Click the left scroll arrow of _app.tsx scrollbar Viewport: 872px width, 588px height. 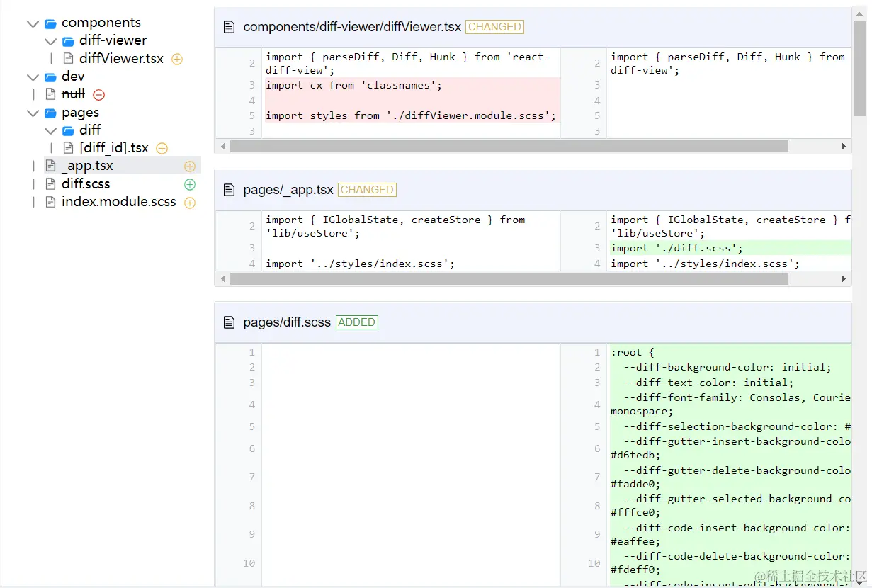[223, 279]
